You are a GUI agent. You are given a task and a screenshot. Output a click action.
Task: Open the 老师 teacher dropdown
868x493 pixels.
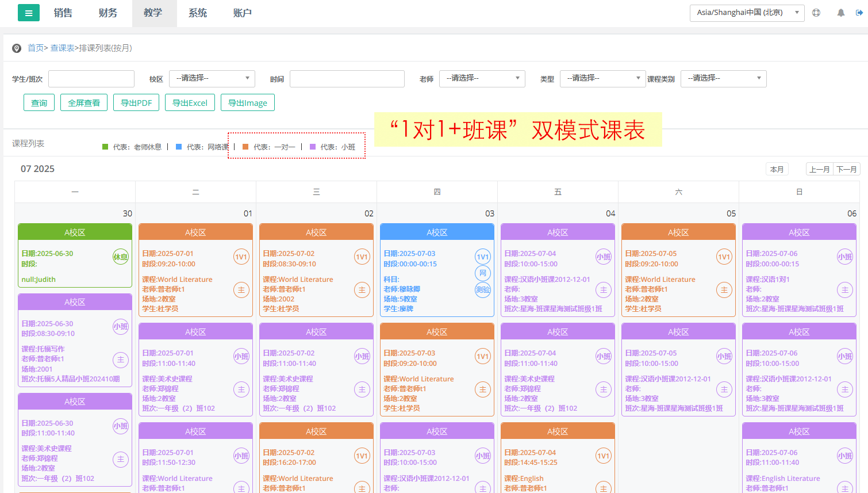(x=482, y=78)
